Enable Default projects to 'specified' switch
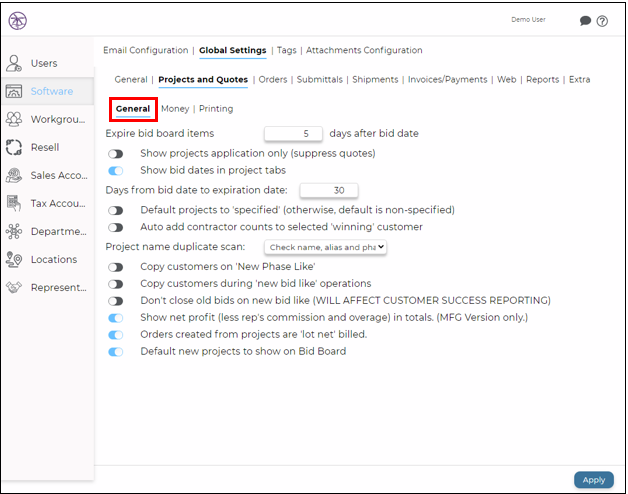The image size is (628, 494). (115, 210)
